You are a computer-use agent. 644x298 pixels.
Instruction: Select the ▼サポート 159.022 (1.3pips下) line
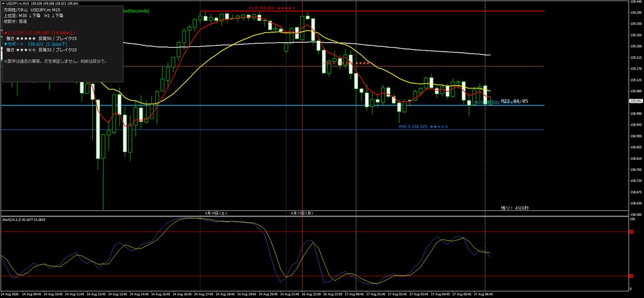click(36, 44)
